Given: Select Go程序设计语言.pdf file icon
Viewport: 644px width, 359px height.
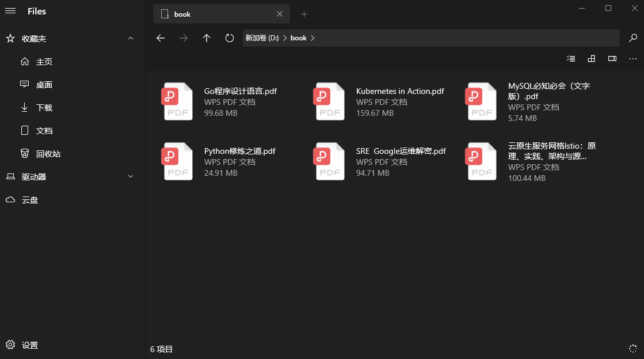Looking at the screenshot, I should (177, 101).
